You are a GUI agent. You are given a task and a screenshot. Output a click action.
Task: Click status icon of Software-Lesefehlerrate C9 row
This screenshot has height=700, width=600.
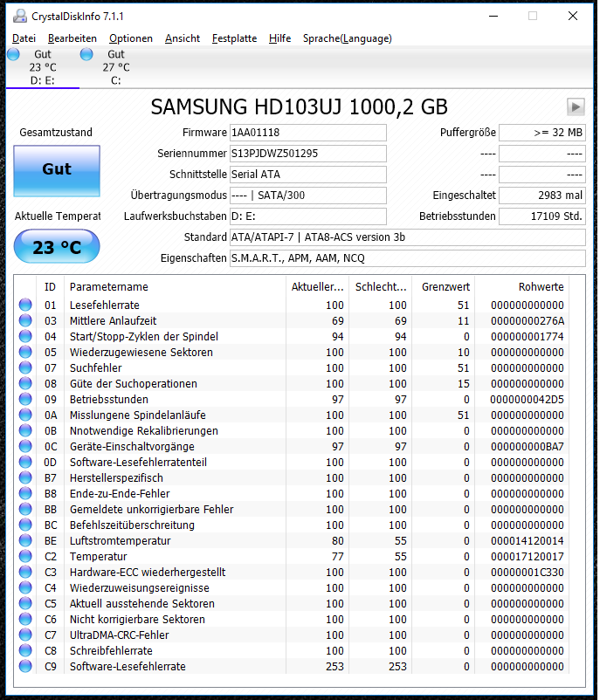pyautogui.click(x=25, y=666)
